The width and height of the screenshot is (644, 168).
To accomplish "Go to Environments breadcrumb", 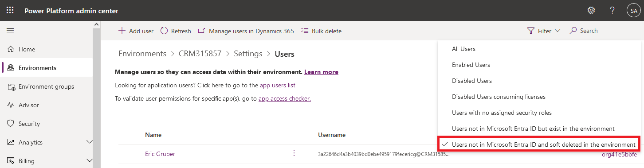I will coord(142,54).
